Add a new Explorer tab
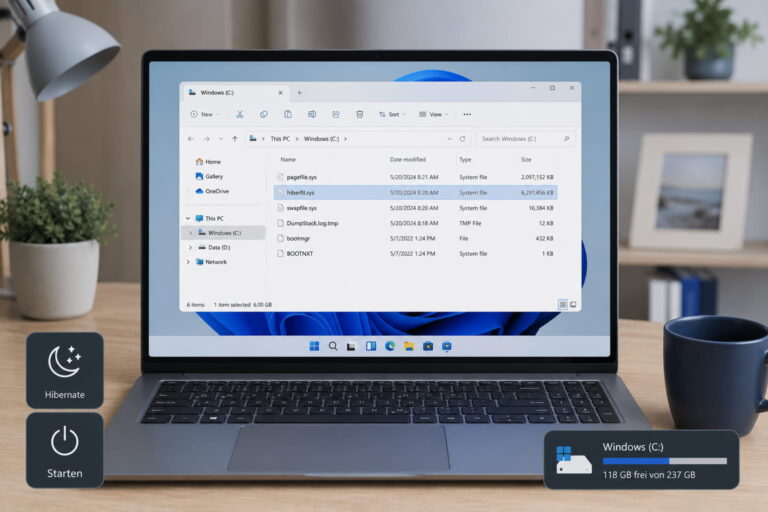Viewport: 768px width, 512px height. click(x=299, y=93)
